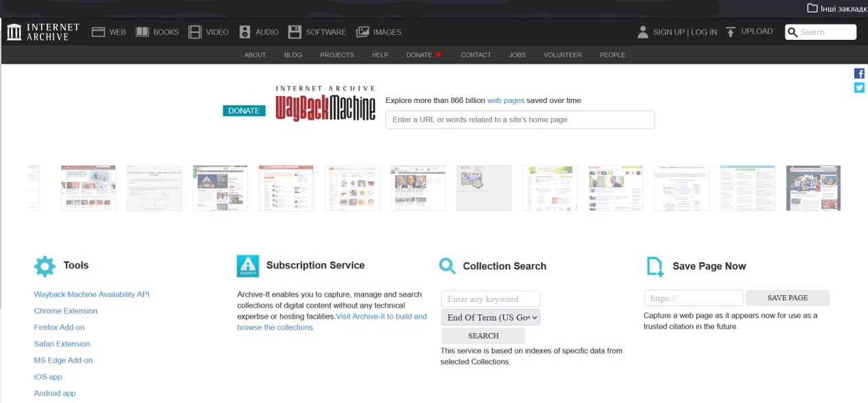This screenshot has width=868, height=403.
Task: Click the Books icon in navigation
Action: coord(142,32)
